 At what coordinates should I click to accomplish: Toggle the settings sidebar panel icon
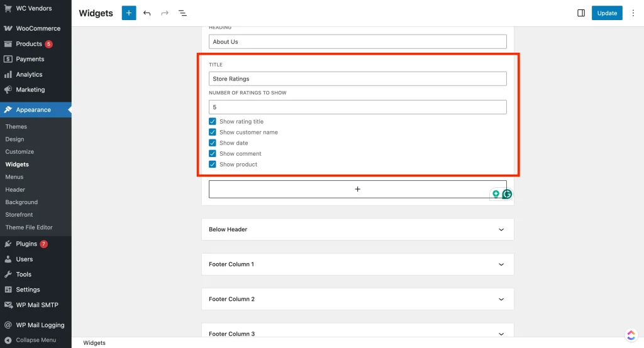[581, 13]
